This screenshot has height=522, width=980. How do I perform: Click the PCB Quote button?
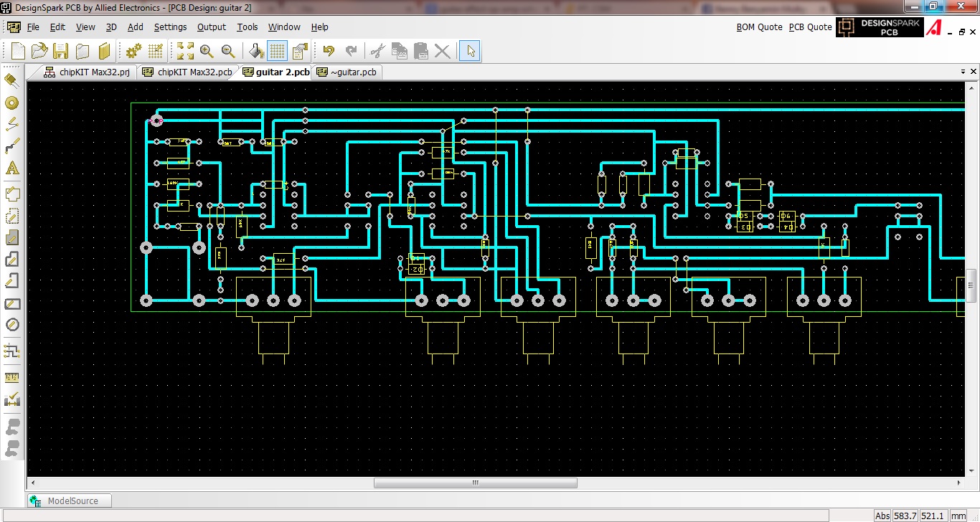(x=810, y=27)
